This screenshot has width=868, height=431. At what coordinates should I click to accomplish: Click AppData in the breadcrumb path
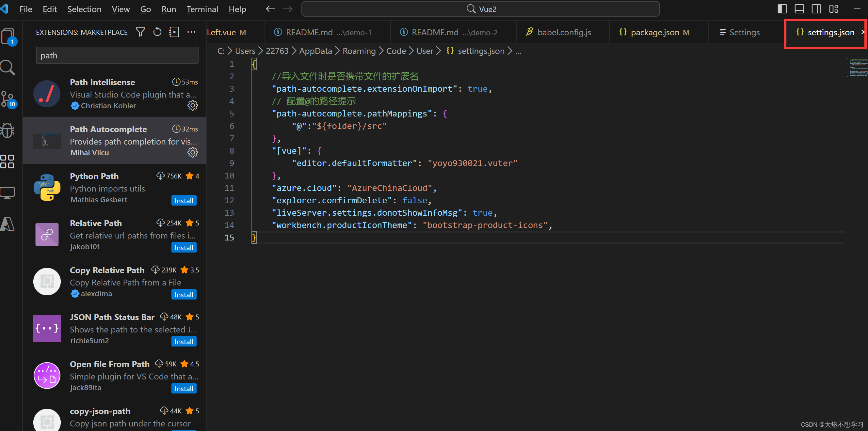tap(315, 51)
